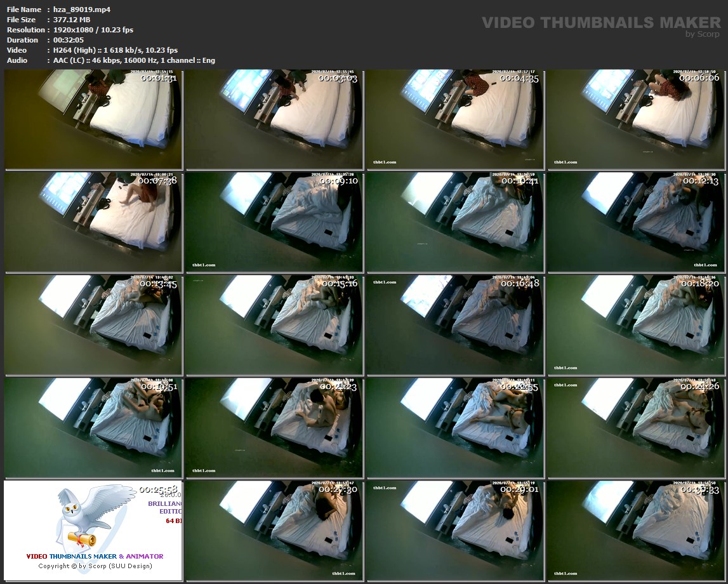Image resolution: width=728 pixels, height=584 pixels.
Task: Open the frame marked 00:29:01
Action: tap(456, 531)
